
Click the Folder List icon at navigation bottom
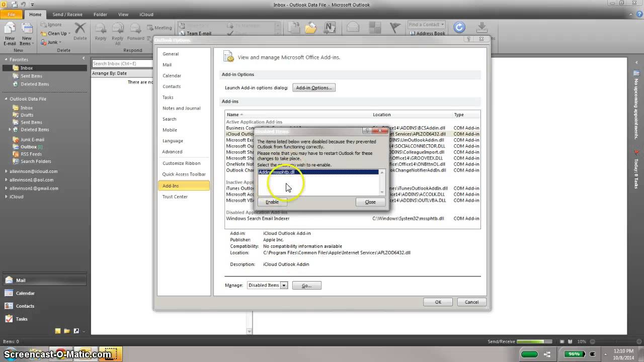pos(67,331)
